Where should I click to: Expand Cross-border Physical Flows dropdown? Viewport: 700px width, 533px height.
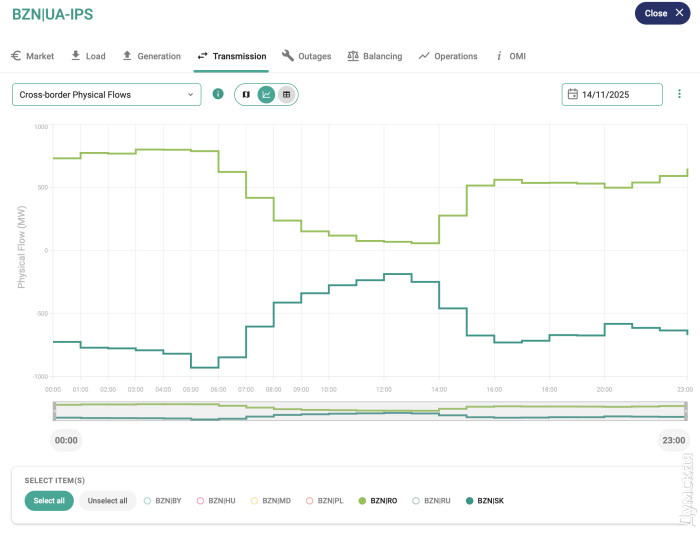[106, 95]
